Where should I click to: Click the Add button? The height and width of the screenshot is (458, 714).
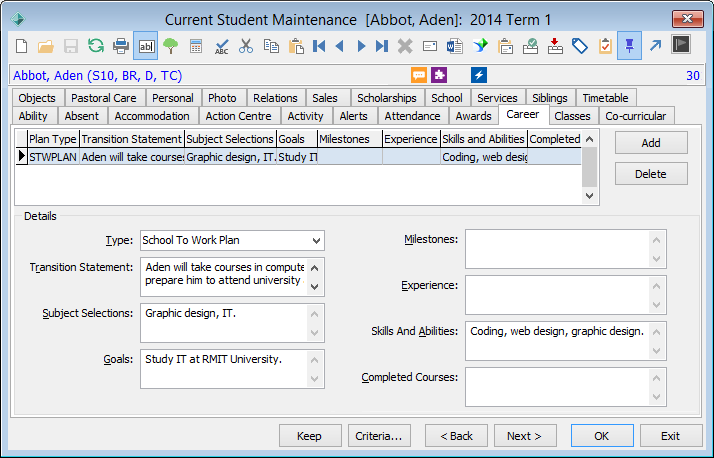click(651, 143)
